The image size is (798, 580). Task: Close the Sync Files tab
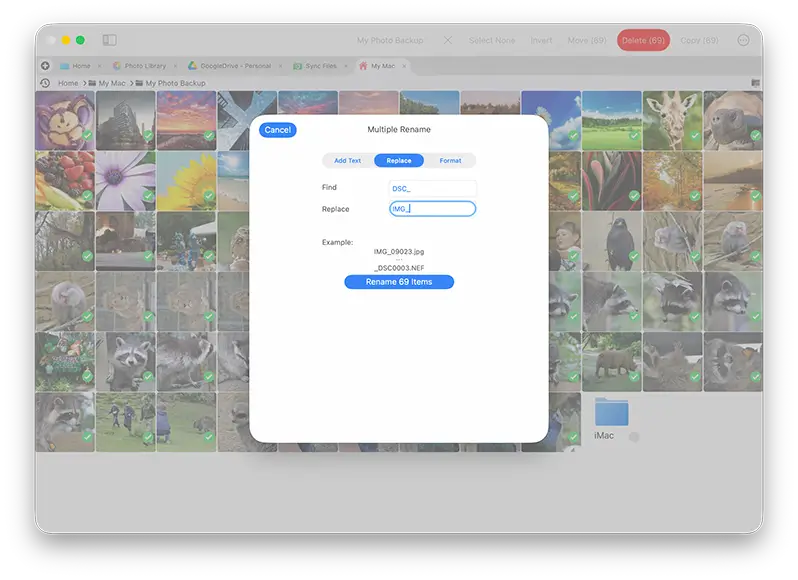[346, 66]
